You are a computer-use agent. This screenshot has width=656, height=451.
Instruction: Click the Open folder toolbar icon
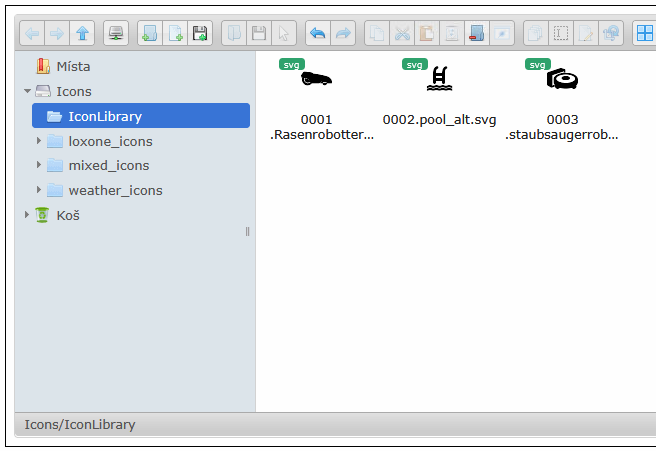coord(234,33)
